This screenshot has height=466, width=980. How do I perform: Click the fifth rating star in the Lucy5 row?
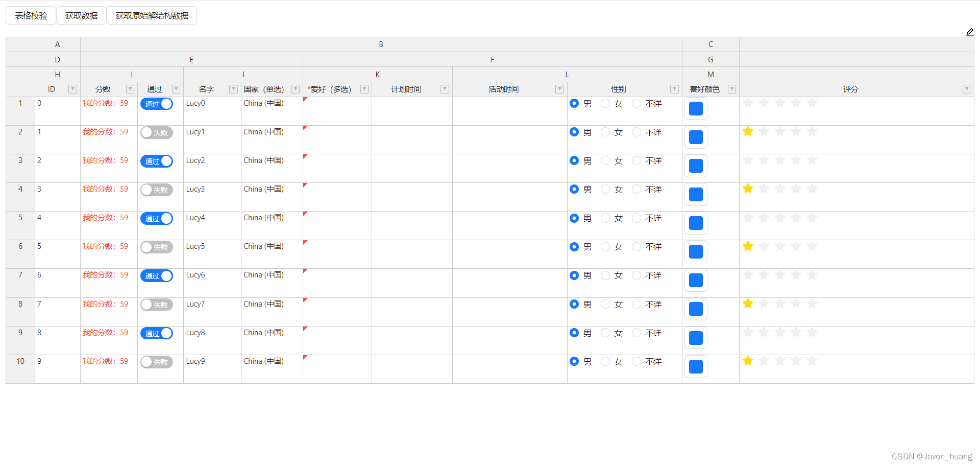(812, 246)
